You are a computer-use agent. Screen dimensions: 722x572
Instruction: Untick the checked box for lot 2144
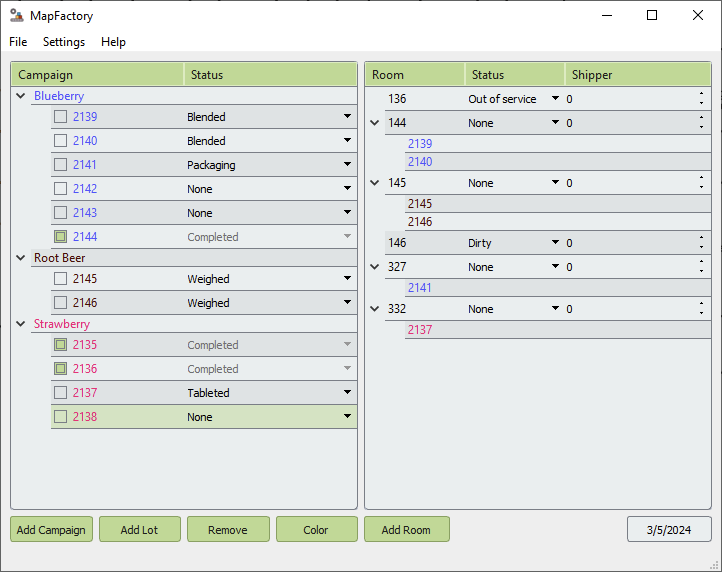pyautogui.click(x=60, y=236)
